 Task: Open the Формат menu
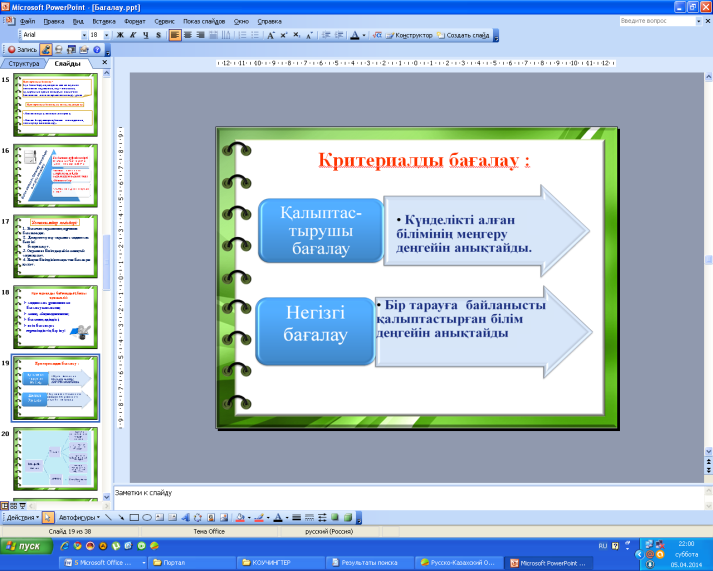(135, 21)
